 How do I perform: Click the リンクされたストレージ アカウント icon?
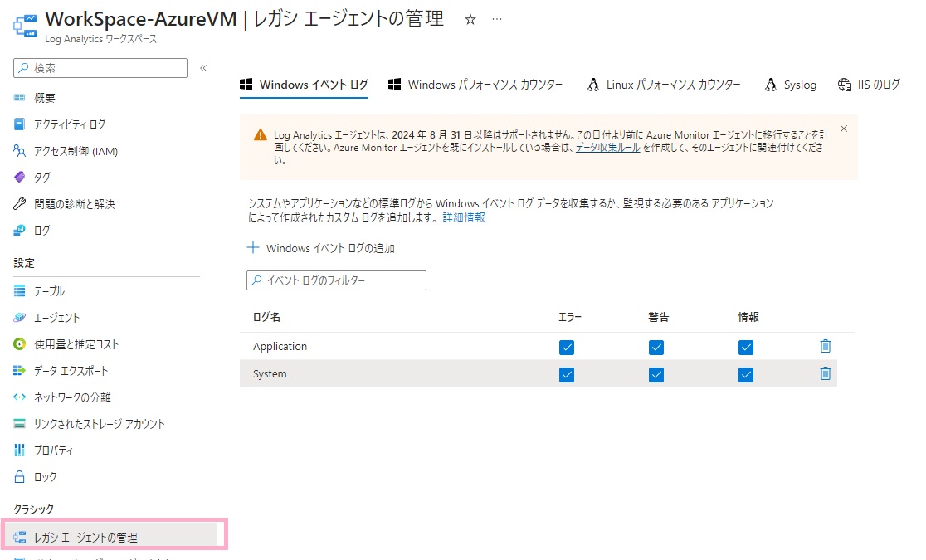pos(19,424)
